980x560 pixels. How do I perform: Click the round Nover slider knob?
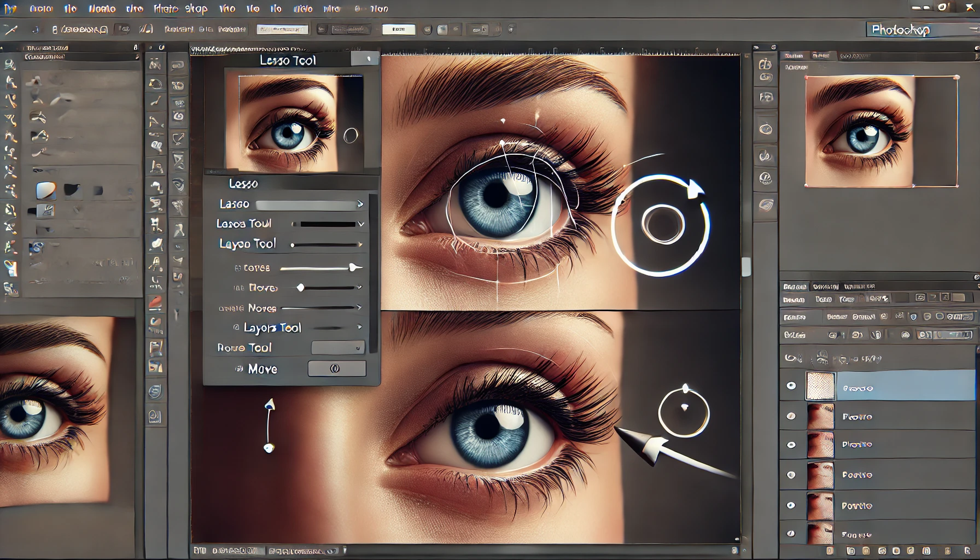300,288
